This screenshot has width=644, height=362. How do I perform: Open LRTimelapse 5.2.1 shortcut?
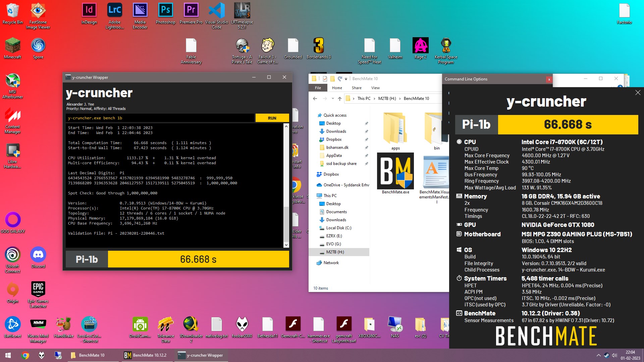pyautogui.click(x=242, y=16)
